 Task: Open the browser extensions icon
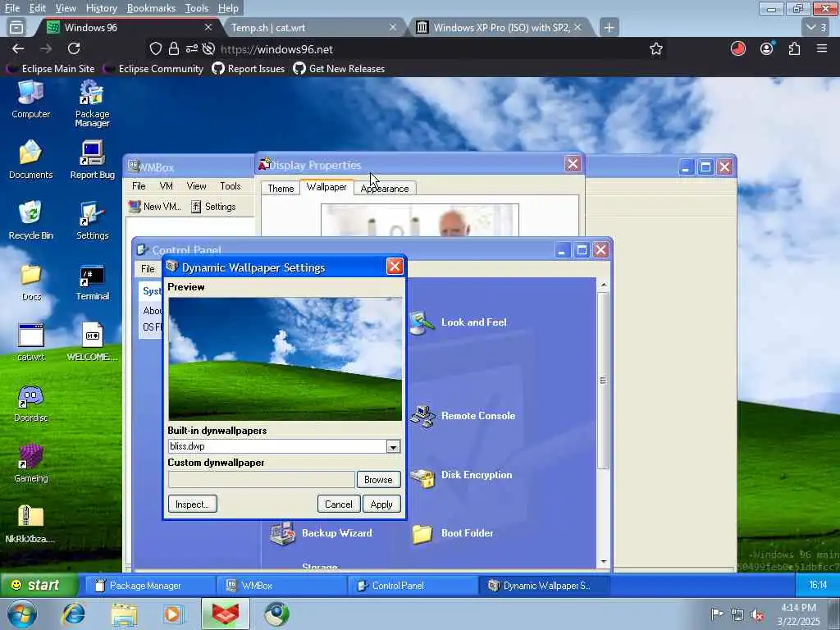(x=794, y=49)
